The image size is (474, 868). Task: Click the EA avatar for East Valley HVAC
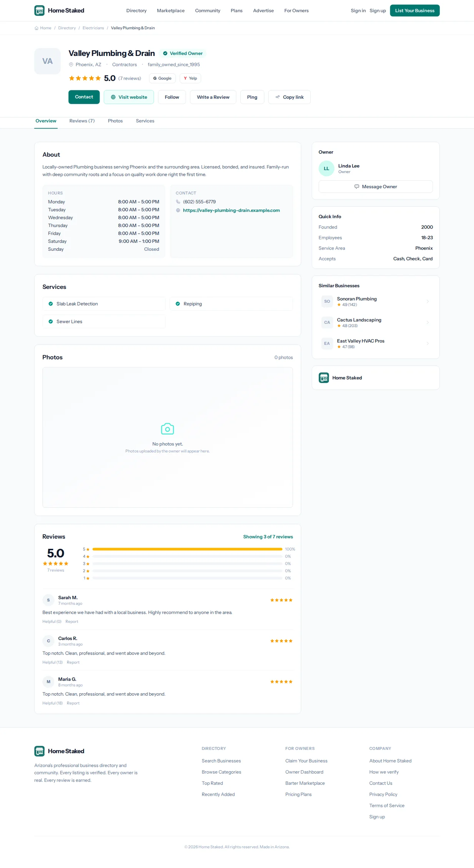pyautogui.click(x=327, y=344)
